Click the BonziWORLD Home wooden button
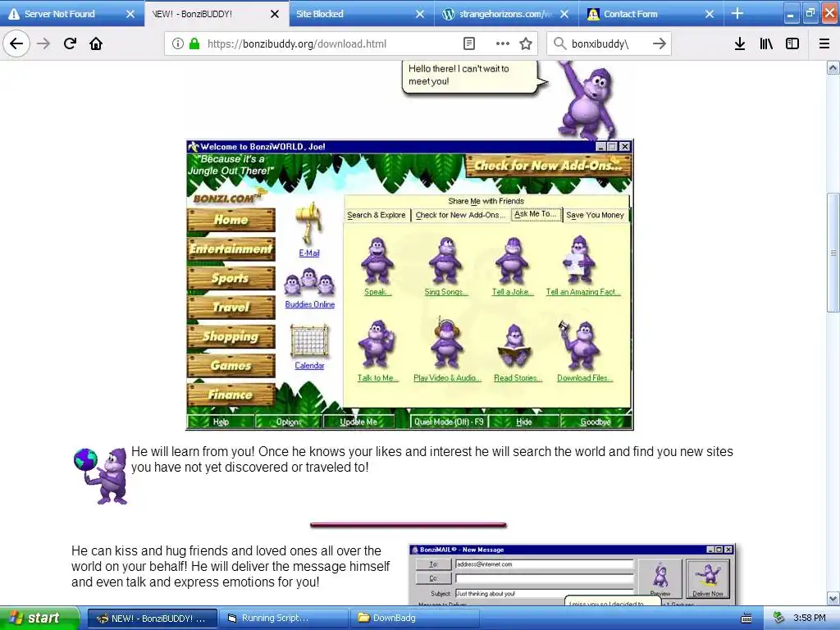The width and height of the screenshot is (840, 630). 231,220
